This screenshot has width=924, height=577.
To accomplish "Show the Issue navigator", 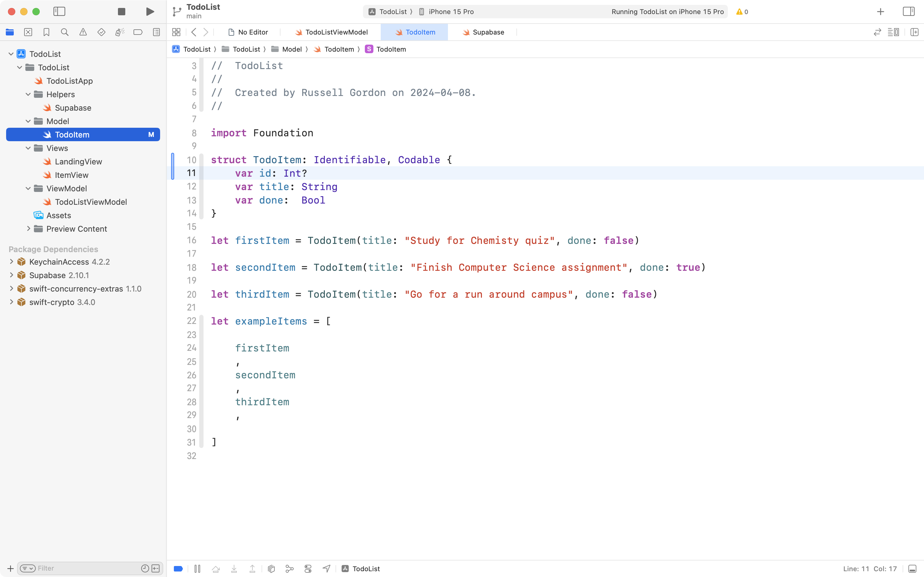I will (83, 32).
